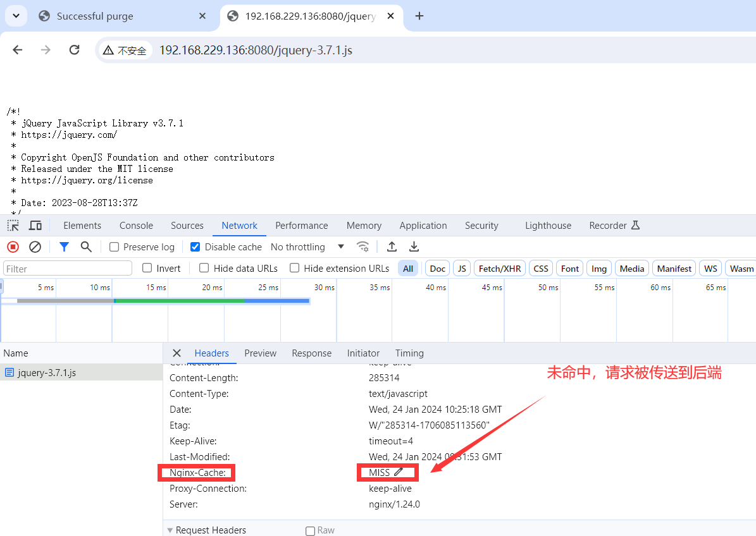Check the Invert filter checkbox

point(147,268)
